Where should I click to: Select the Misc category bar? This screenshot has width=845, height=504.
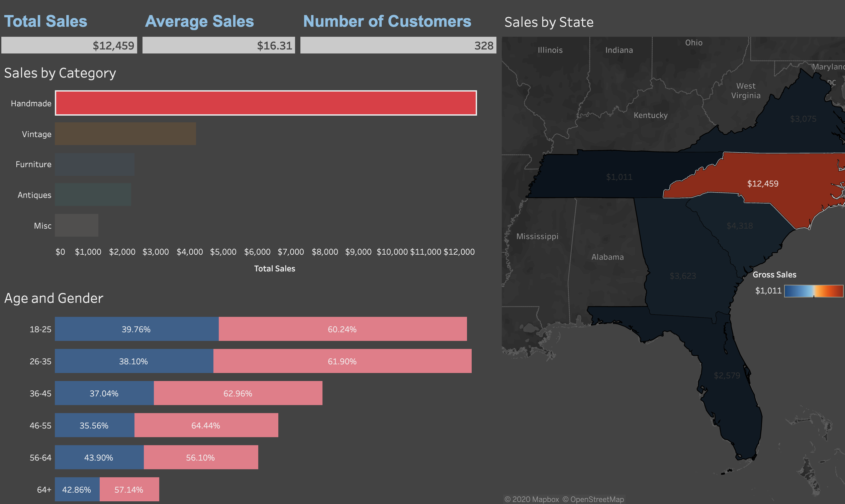pos(77,225)
